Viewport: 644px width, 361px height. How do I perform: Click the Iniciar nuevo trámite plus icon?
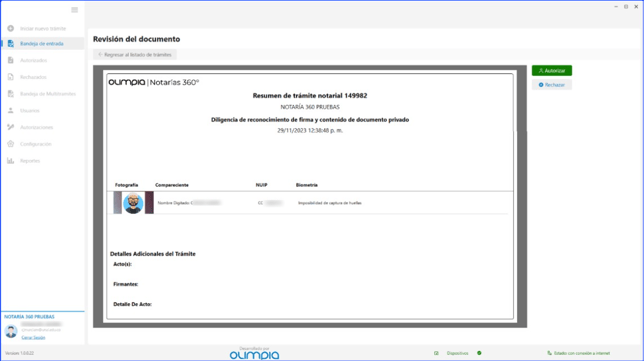(11, 28)
